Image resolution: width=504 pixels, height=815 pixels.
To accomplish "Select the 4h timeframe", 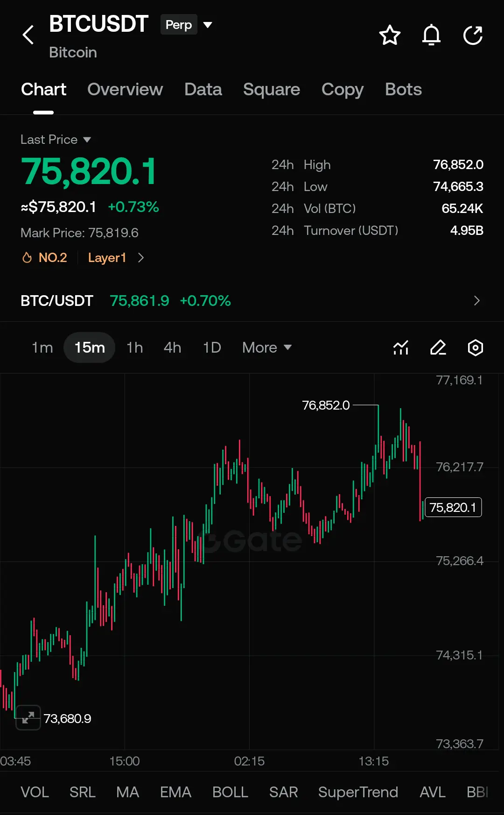I will click(172, 347).
